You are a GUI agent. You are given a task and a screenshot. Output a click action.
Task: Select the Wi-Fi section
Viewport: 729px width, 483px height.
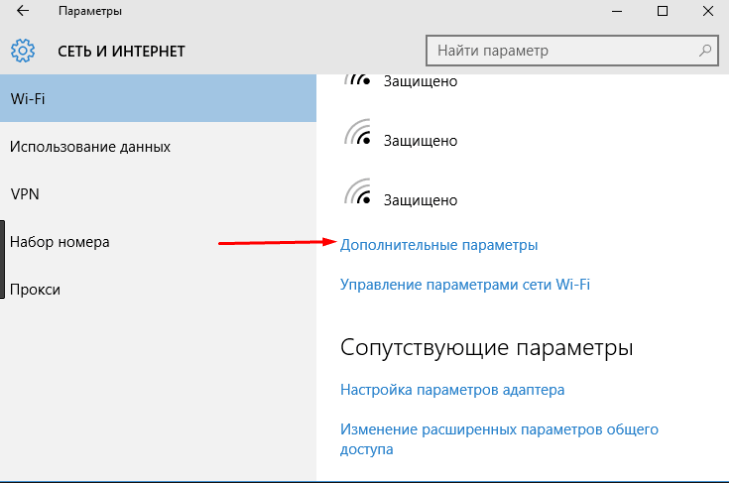(x=158, y=99)
